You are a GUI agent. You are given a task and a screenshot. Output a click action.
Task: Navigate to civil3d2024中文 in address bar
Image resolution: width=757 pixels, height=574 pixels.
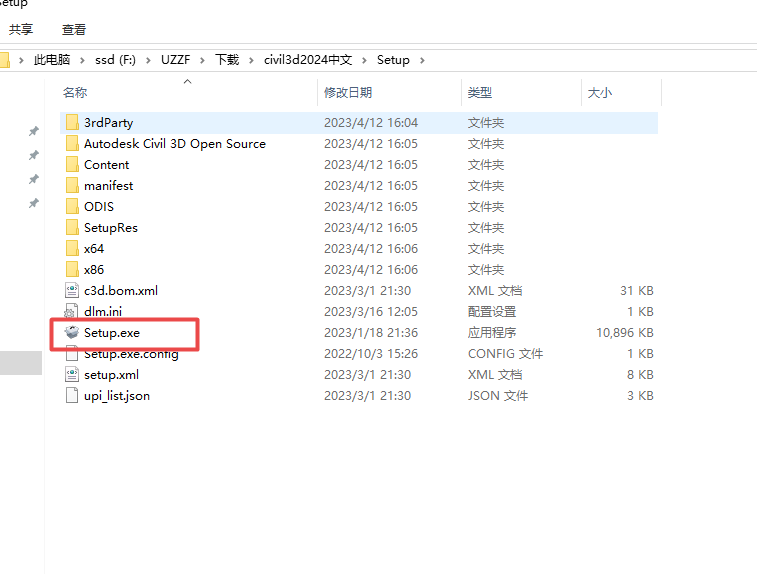point(308,60)
